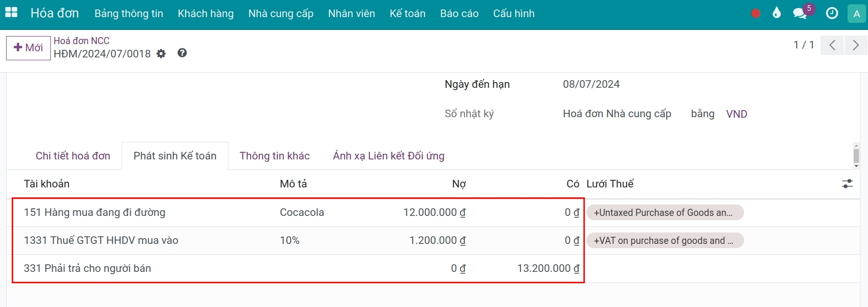
Task: Open the droplet debug icon in navbar
Action: coord(777,13)
